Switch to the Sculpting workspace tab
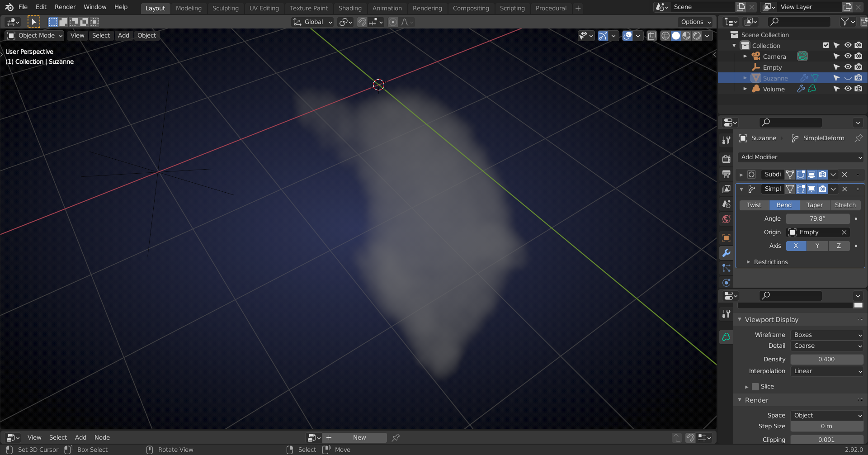Image resolution: width=868 pixels, height=455 pixels. (225, 8)
